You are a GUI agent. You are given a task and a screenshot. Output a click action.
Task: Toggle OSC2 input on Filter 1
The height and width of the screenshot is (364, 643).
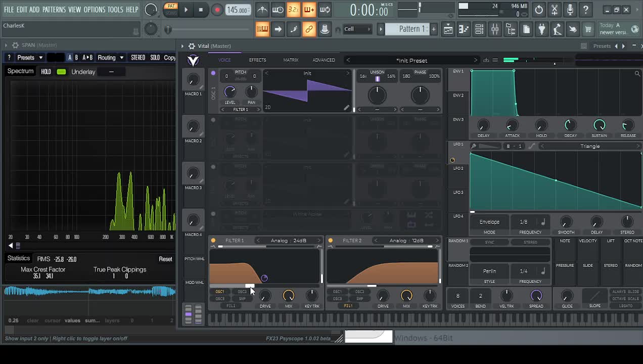[242, 292]
